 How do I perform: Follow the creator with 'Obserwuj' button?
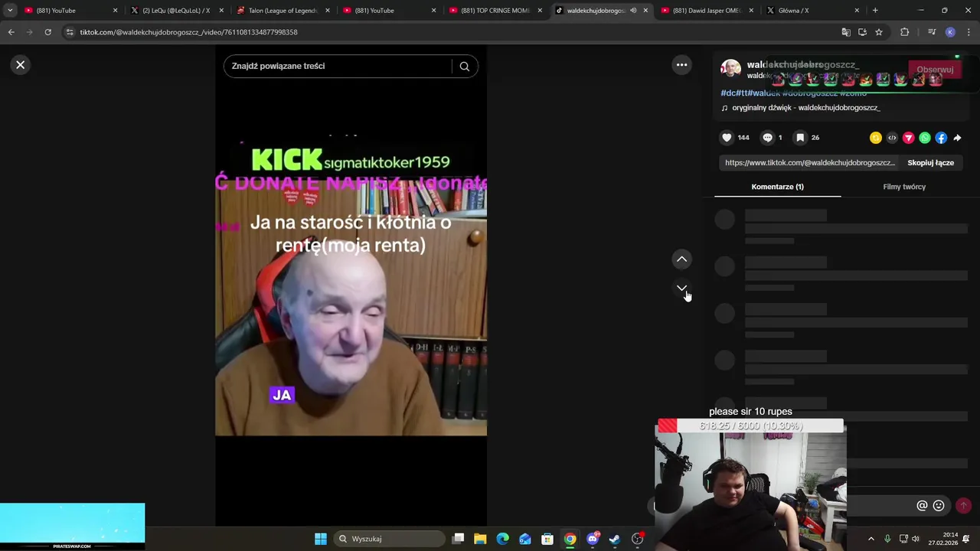click(935, 70)
